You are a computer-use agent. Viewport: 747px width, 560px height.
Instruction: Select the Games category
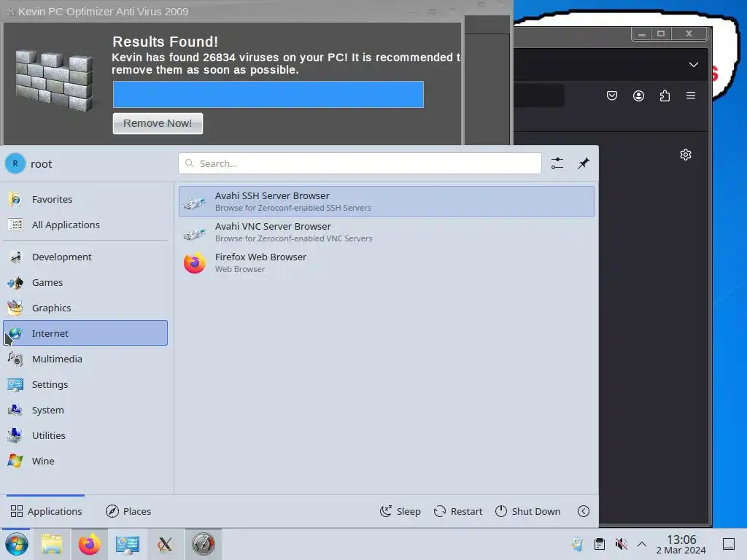pyautogui.click(x=85, y=282)
